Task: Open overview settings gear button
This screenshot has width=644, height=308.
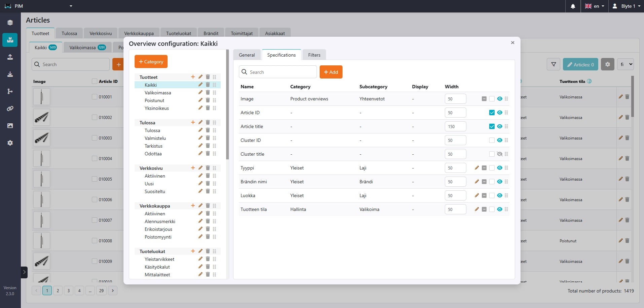Action: click(607, 64)
